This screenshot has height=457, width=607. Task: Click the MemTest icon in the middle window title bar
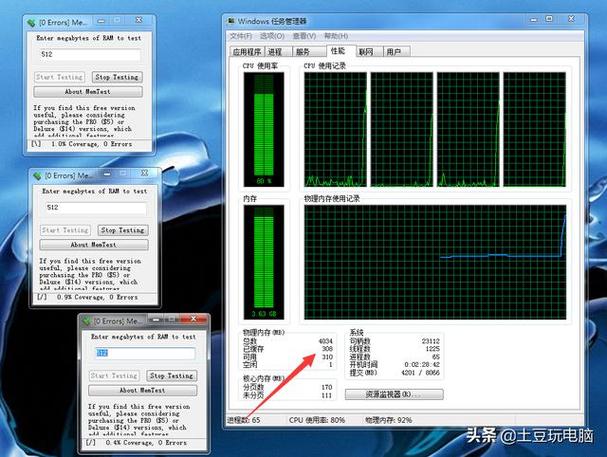click(x=37, y=176)
